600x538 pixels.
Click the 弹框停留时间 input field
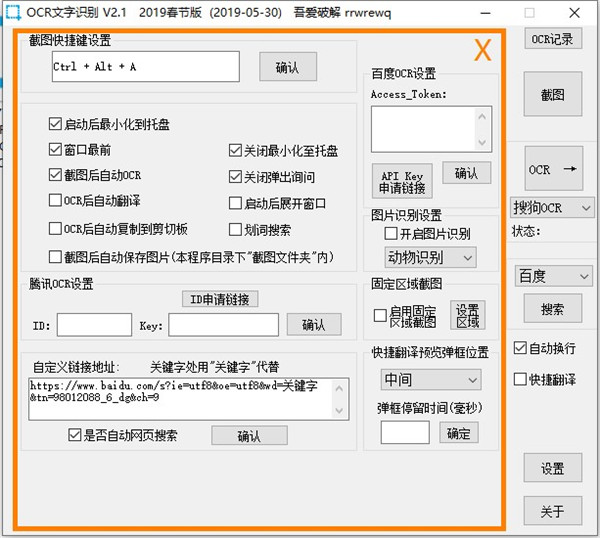[x=405, y=433]
